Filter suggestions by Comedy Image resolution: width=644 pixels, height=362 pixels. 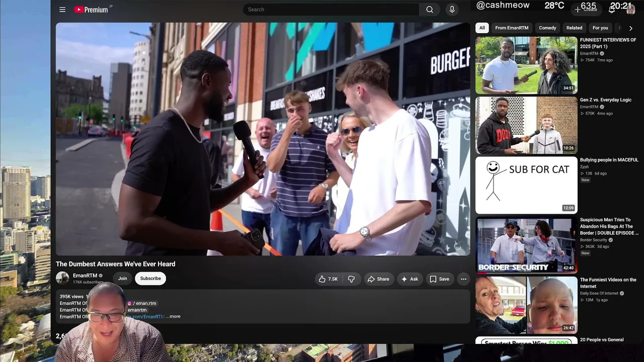(x=547, y=28)
